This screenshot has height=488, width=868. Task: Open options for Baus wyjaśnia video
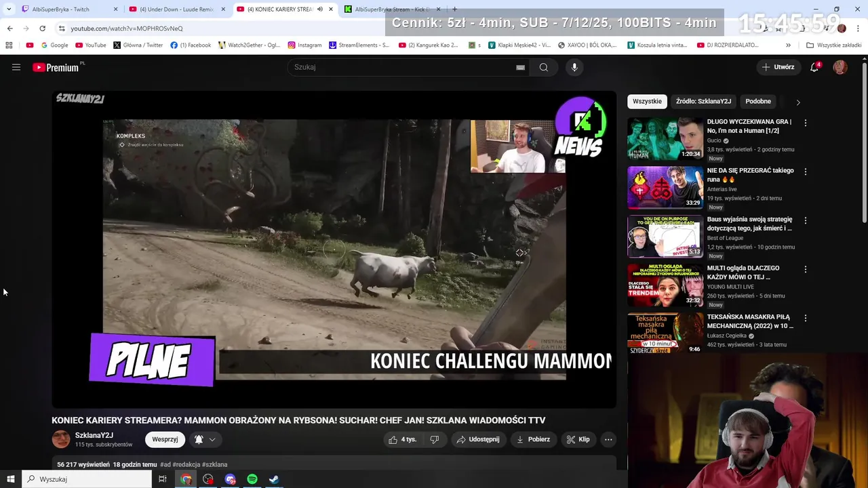(x=806, y=220)
